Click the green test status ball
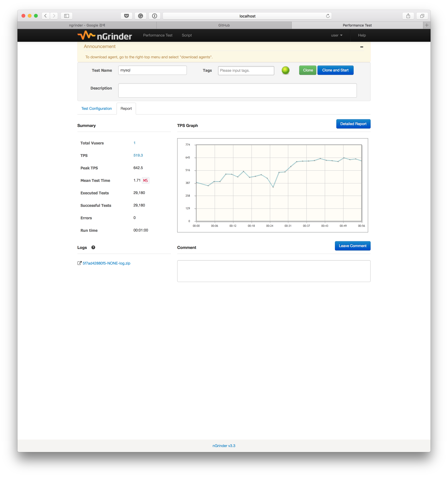Image resolution: width=448 pixels, height=477 pixels. [285, 70]
